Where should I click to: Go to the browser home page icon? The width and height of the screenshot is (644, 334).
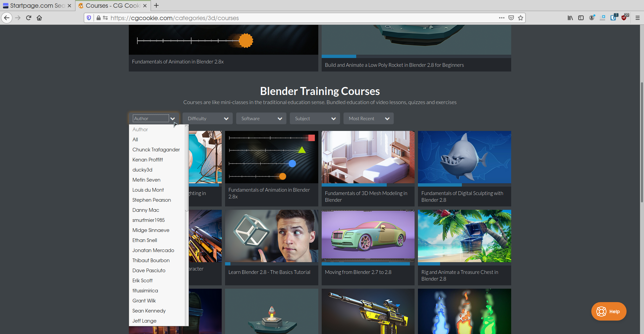click(39, 18)
